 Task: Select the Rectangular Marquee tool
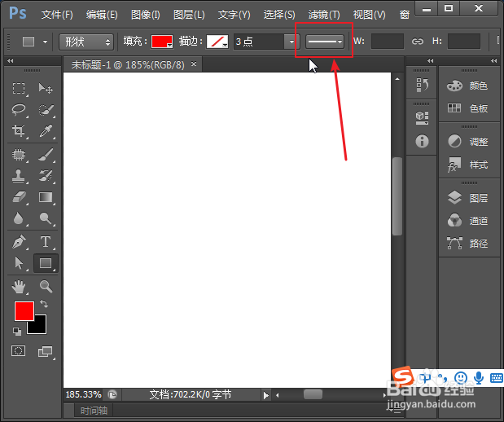click(x=19, y=88)
